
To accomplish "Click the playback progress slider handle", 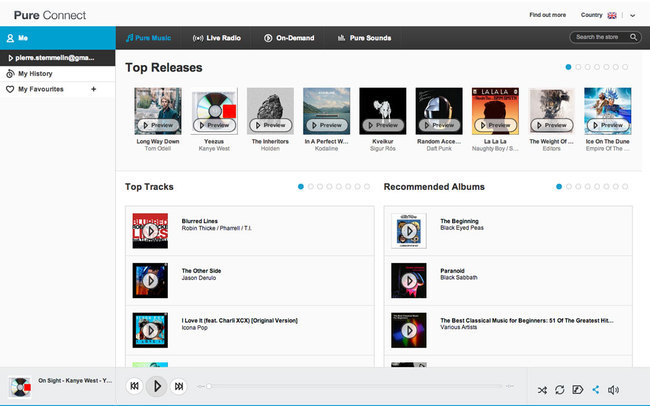I will point(209,386).
